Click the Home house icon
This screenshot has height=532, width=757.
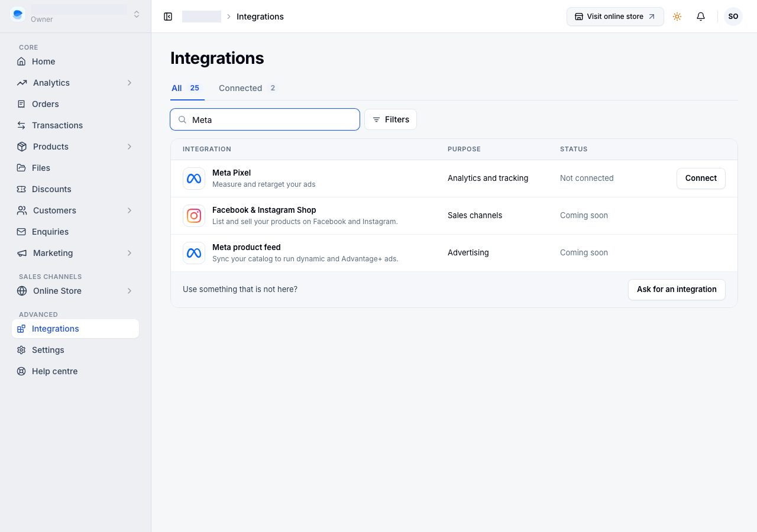[x=21, y=61]
